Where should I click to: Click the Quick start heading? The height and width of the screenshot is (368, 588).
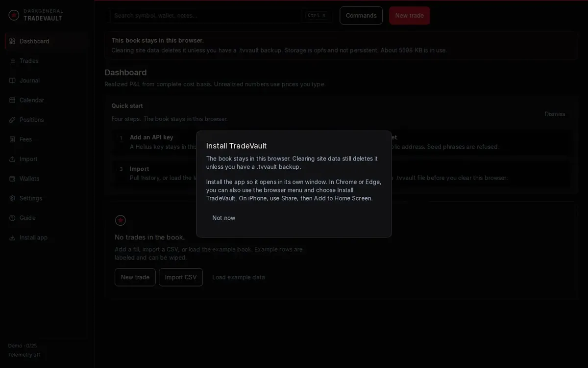click(x=127, y=106)
